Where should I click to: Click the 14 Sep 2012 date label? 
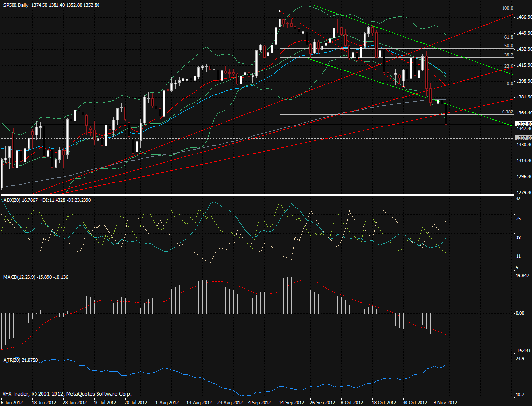click(x=290, y=402)
